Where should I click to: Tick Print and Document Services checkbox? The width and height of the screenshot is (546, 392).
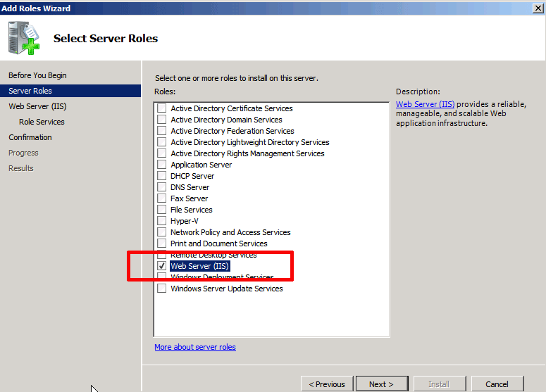[x=161, y=243]
